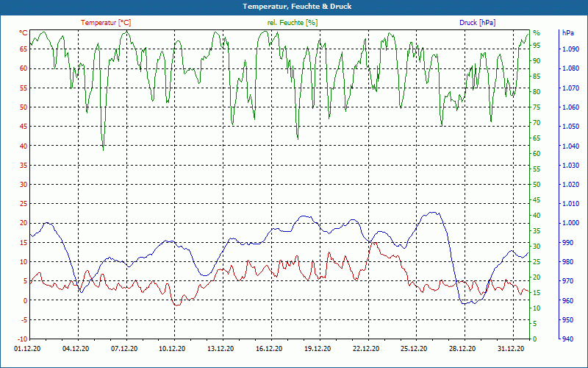Select the red 'Temperatur [°C]' legend label
Viewport: 588px width, 368px height.
coord(106,23)
